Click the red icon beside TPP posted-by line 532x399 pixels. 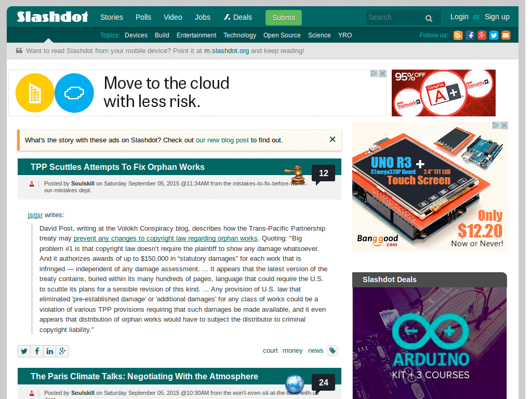32,184
